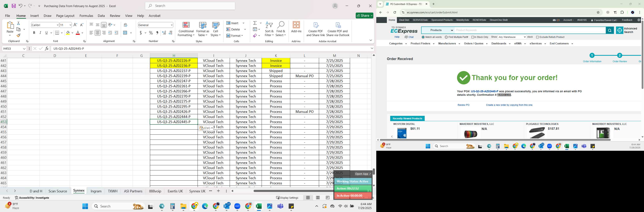Open the General number format dropdown
This screenshot has width=644, height=212.
[171, 25]
